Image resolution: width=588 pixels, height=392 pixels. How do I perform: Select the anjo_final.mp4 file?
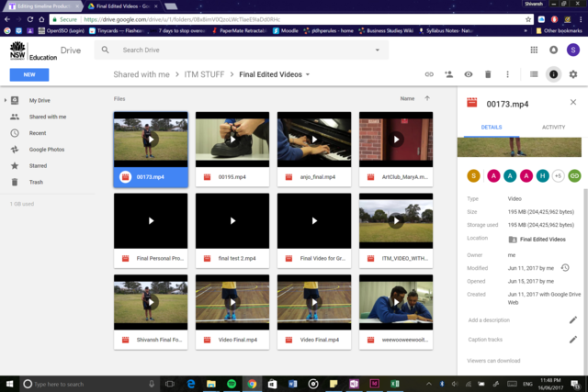[x=314, y=149]
